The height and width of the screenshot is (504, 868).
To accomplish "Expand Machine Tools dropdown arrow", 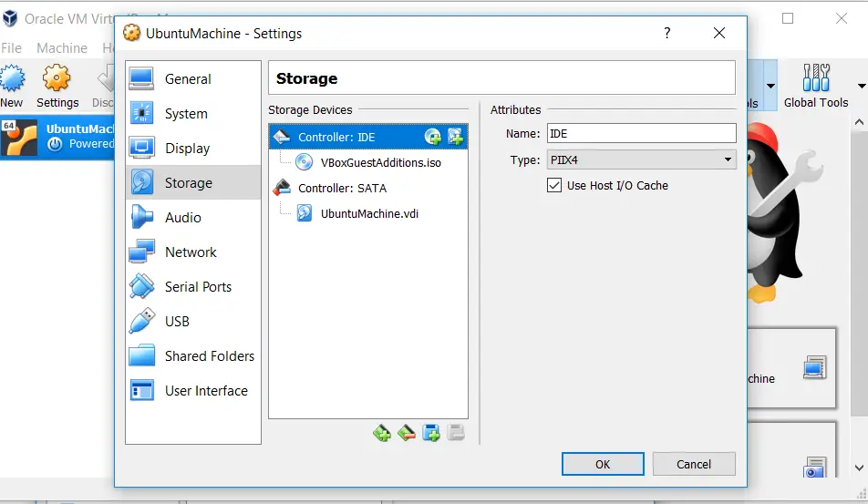I will click(770, 86).
